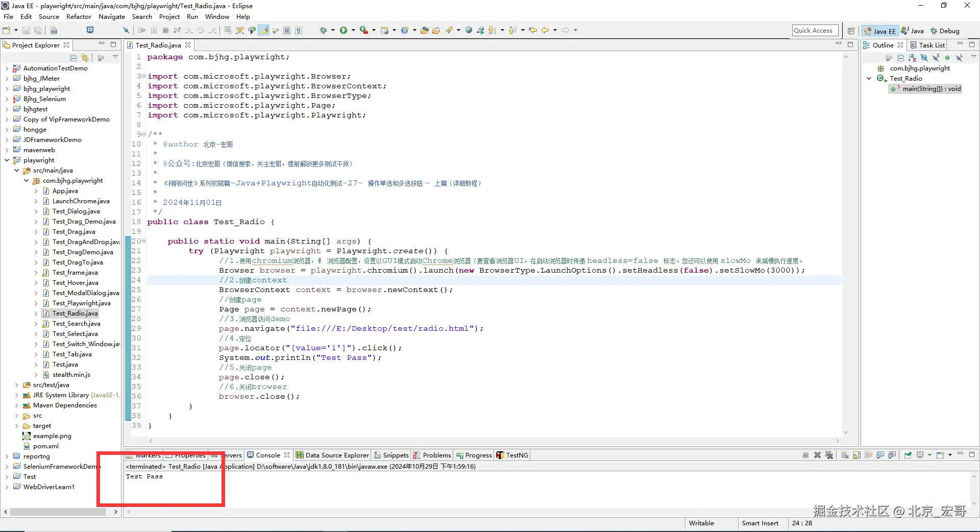Collapse All in Project Explorer
The image size is (980, 532).
pos(73,58)
